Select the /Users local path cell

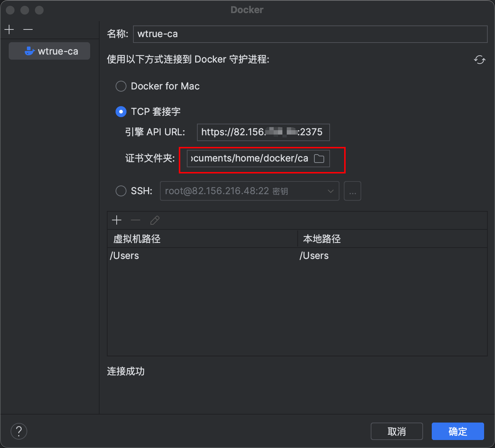[x=393, y=256]
